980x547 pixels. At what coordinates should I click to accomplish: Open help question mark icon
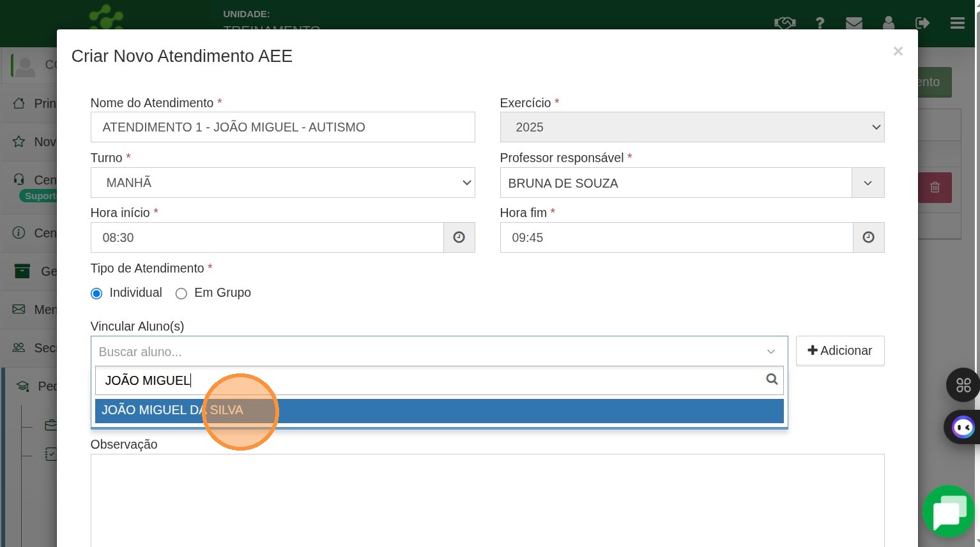820,23
